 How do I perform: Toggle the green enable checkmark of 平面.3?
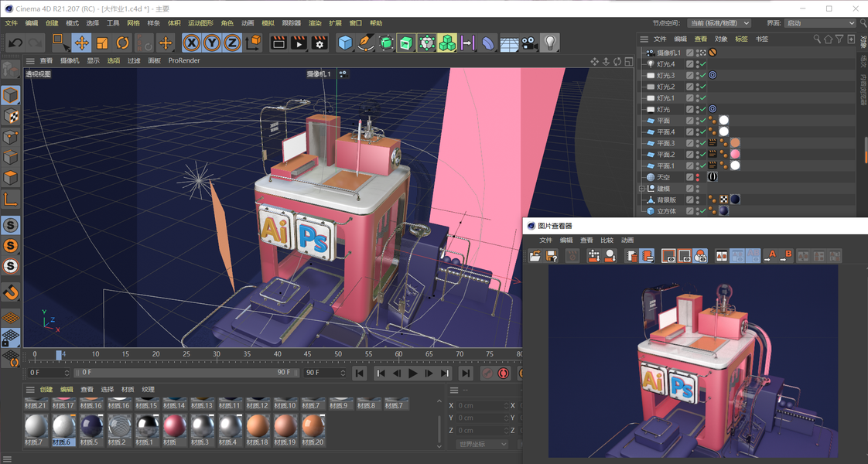(703, 143)
